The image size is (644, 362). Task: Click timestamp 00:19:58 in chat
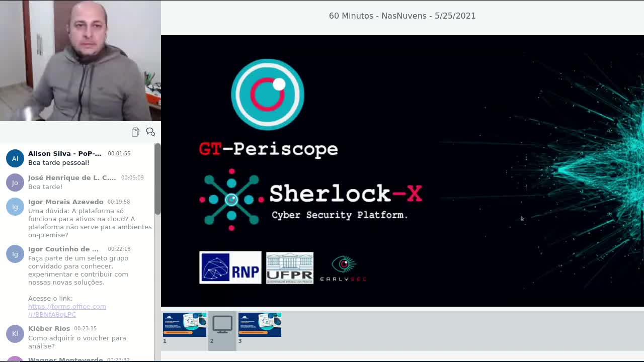[x=119, y=202]
